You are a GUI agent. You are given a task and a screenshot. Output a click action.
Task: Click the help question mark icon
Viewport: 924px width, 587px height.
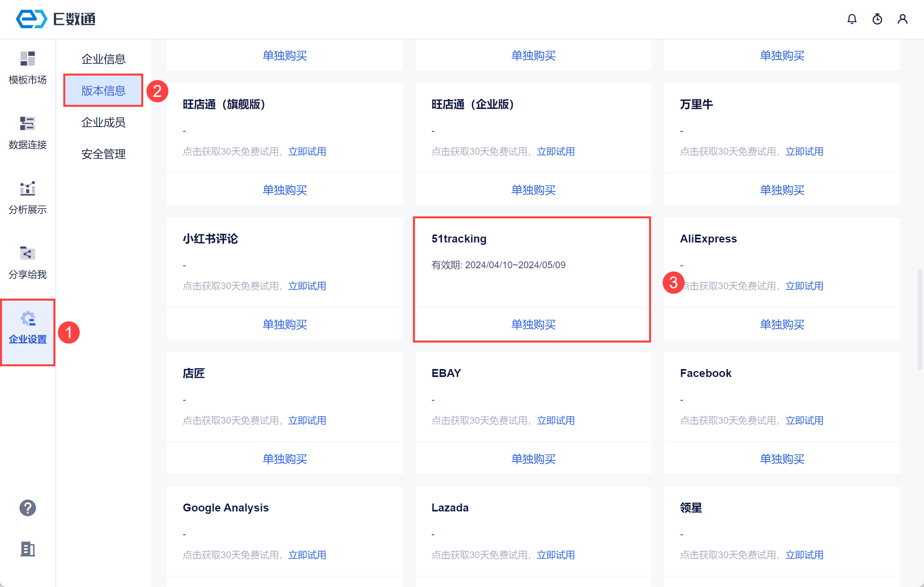[27, 508]
